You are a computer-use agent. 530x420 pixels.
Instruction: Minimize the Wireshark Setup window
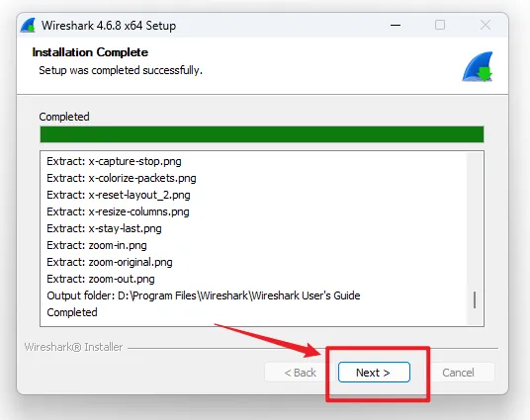point(396,25)
